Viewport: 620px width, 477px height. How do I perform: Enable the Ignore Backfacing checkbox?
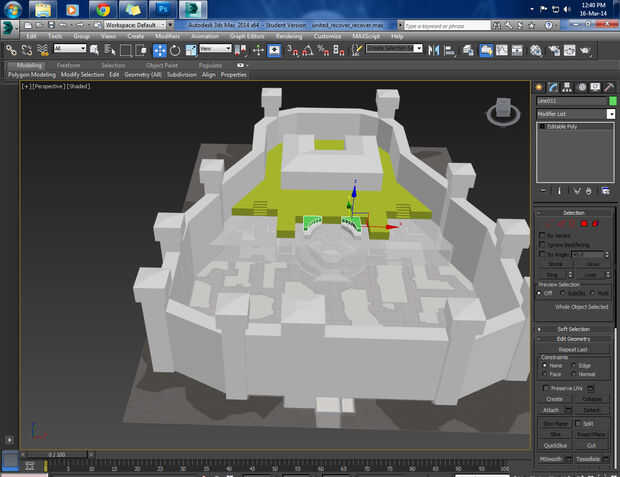pyautogui.click(x=543, y=244)
